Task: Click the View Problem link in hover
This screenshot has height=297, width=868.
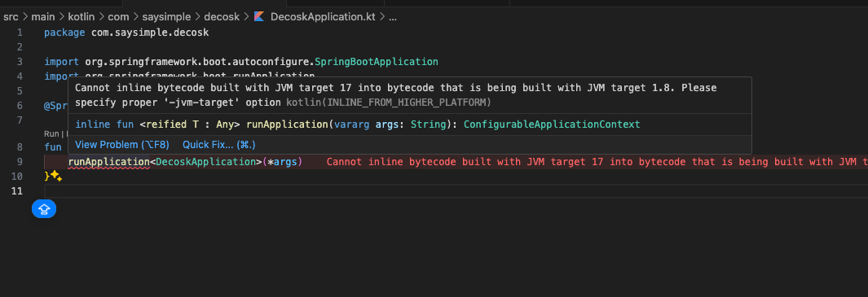Action: tap(121, 145)
